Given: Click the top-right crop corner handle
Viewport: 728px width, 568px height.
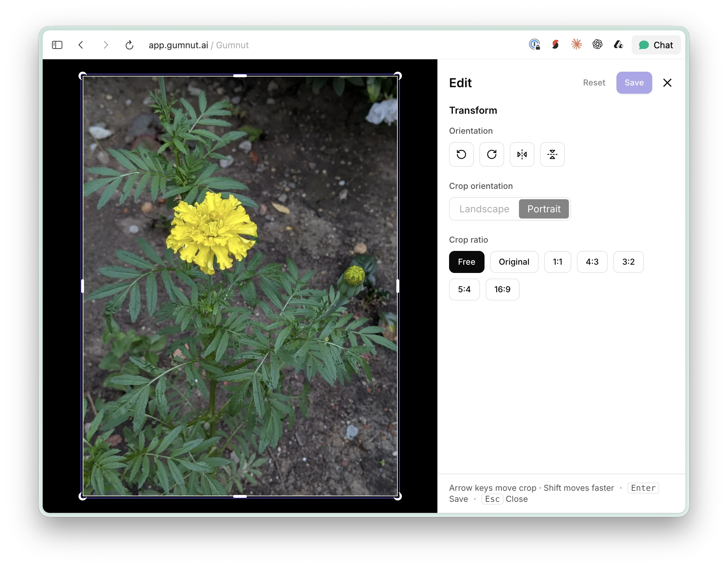Looking at the screenshot, I should pyautogui.click(x=398, y=76).
